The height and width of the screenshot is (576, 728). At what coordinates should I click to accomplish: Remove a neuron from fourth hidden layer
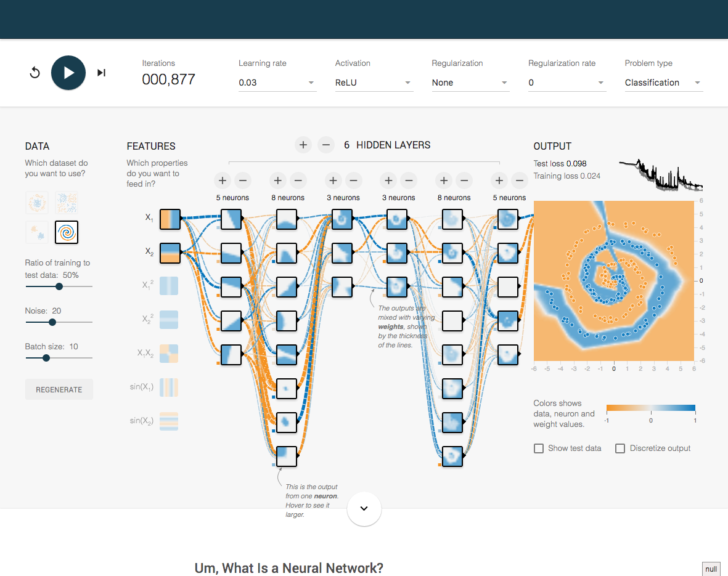(409, 180)
